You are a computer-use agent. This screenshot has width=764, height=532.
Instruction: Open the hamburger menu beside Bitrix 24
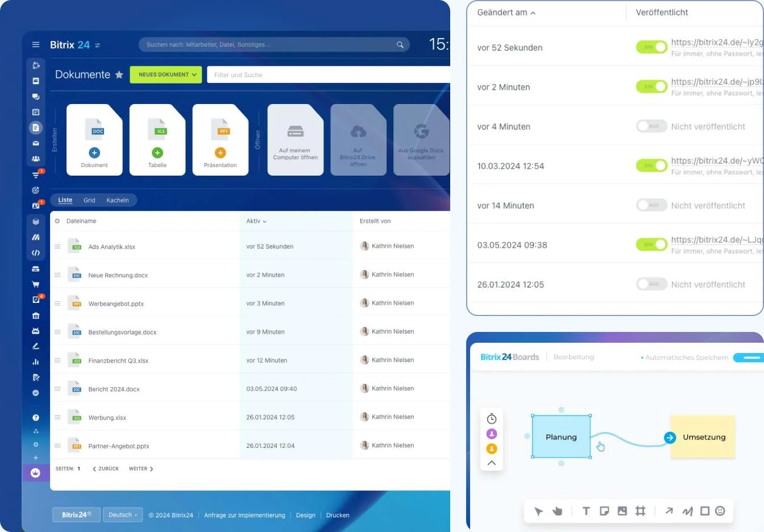click(36, 44)
